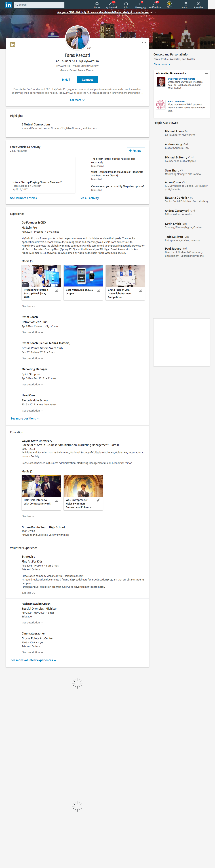Click the Jobs briefcase icon
This screenshot has height=868, width=215.
(x=126, y=4)
